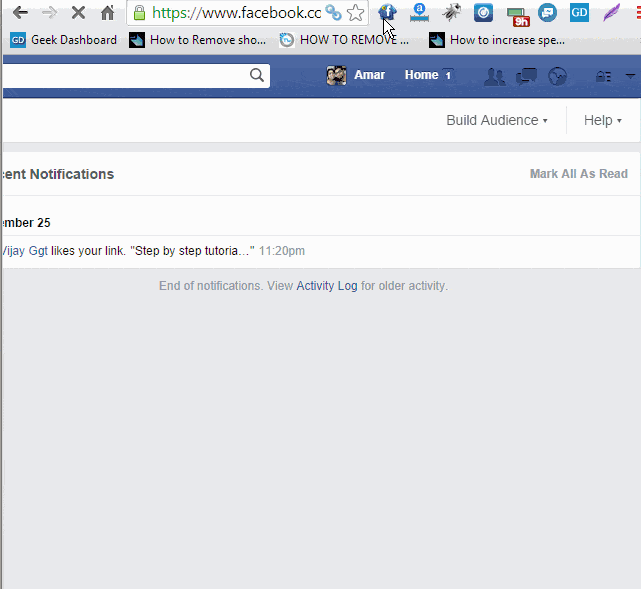The image size is (641, 589).
Task: Open the Facebook extension icon in toolbar
Action: pos(387,12)
